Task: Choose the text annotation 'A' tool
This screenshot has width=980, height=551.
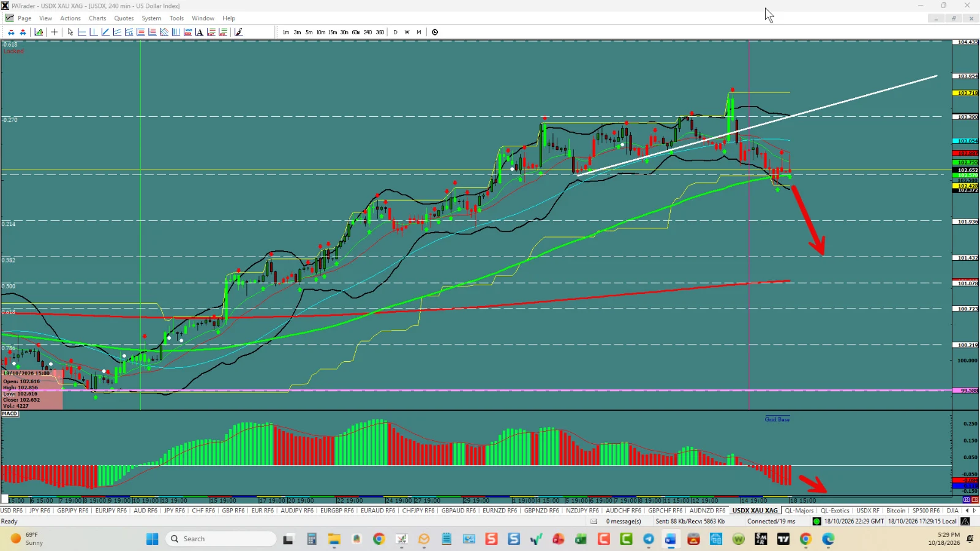Action: 199,32
